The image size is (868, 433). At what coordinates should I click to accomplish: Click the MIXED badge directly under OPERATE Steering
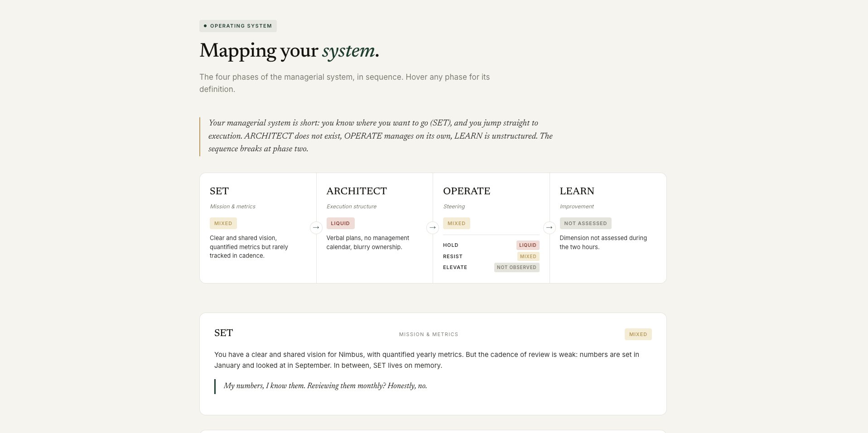(457, 223)
